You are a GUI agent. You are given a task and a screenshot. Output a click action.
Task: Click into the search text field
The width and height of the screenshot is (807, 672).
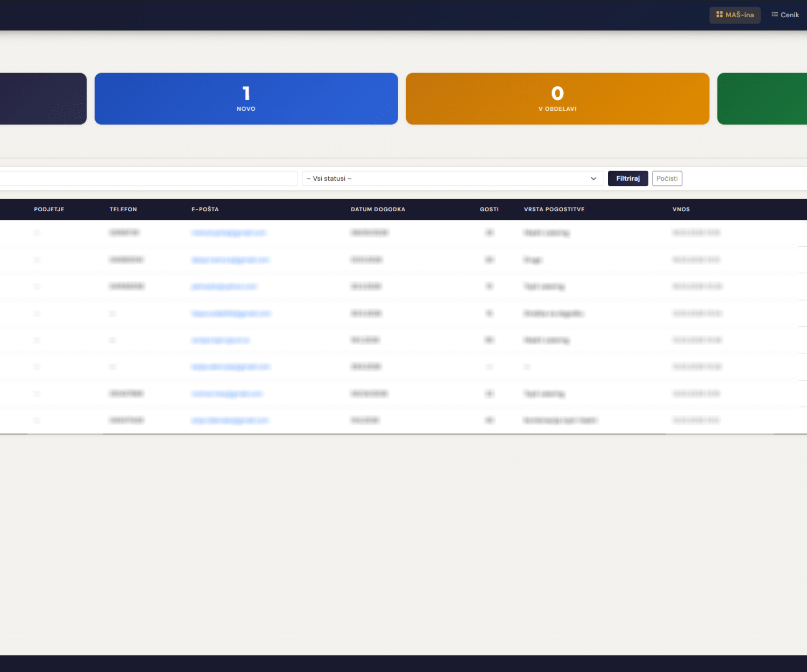point(148,178)
